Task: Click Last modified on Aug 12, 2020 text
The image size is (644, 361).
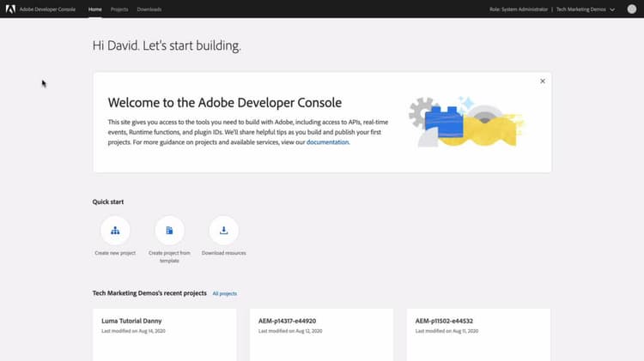Action: pos(290,331)
